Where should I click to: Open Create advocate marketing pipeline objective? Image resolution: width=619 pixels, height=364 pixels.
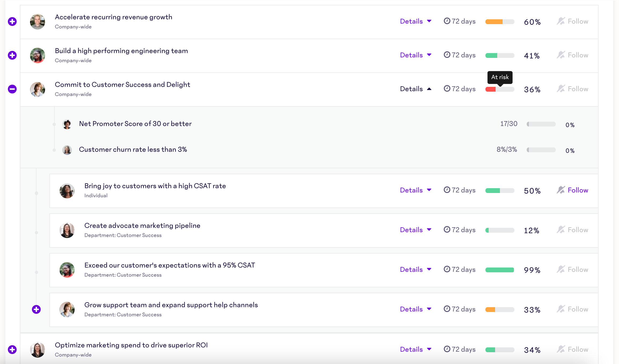142,226
